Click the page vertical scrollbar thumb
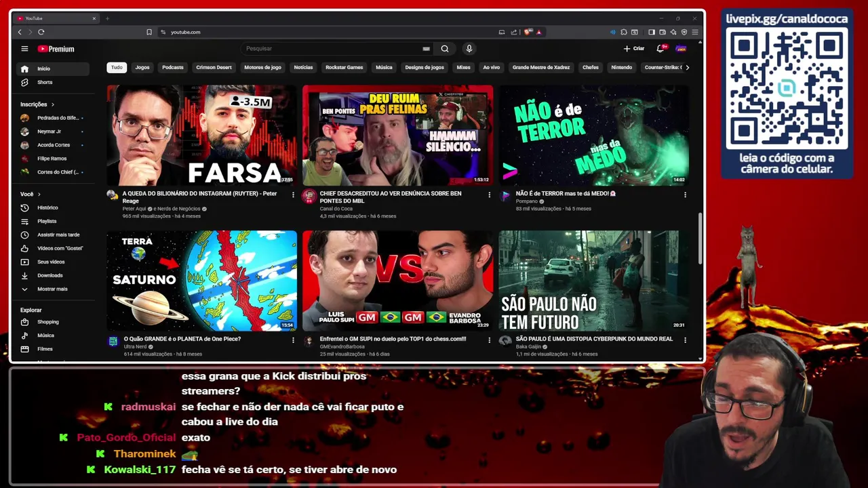868x488 pixels. pyautogui.click(x=701, y=239)
